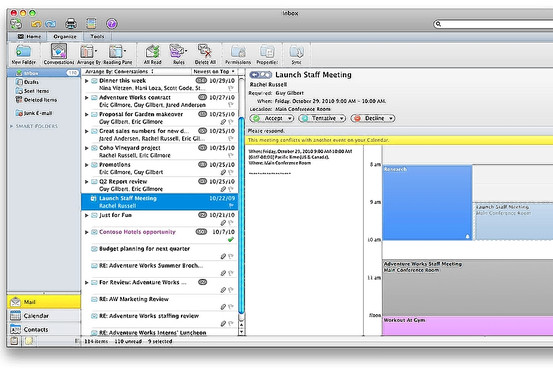Screen dimensions: 553x369
Task: Expand the Proposal for Garden makeover thread
Action: [87, 114]
